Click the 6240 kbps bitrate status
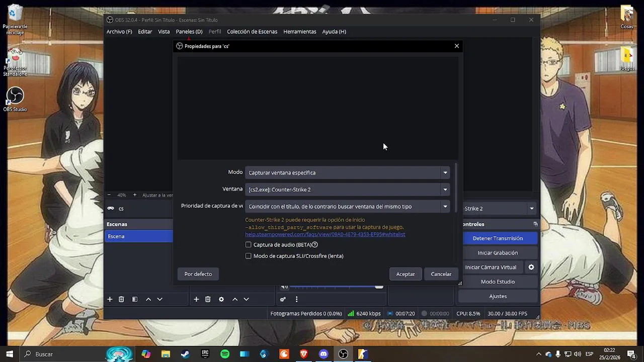This screenshot has width=644, height=362. click(368, 314)
